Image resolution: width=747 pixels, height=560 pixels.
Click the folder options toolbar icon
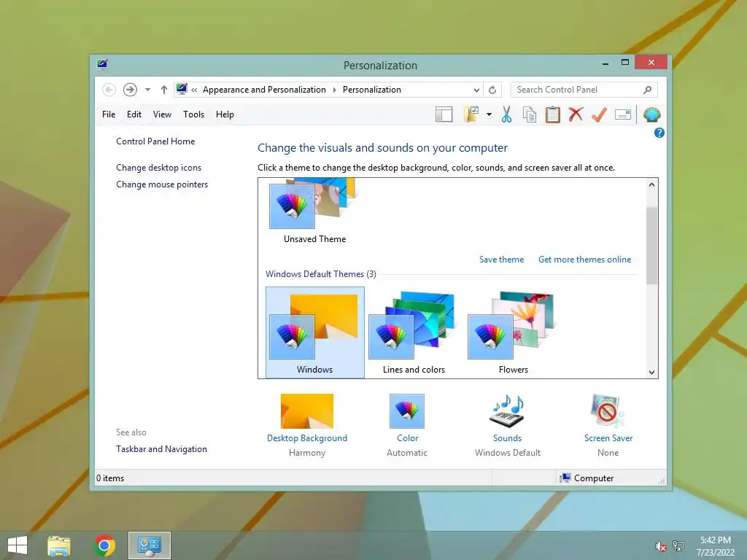tap(471, 114)
